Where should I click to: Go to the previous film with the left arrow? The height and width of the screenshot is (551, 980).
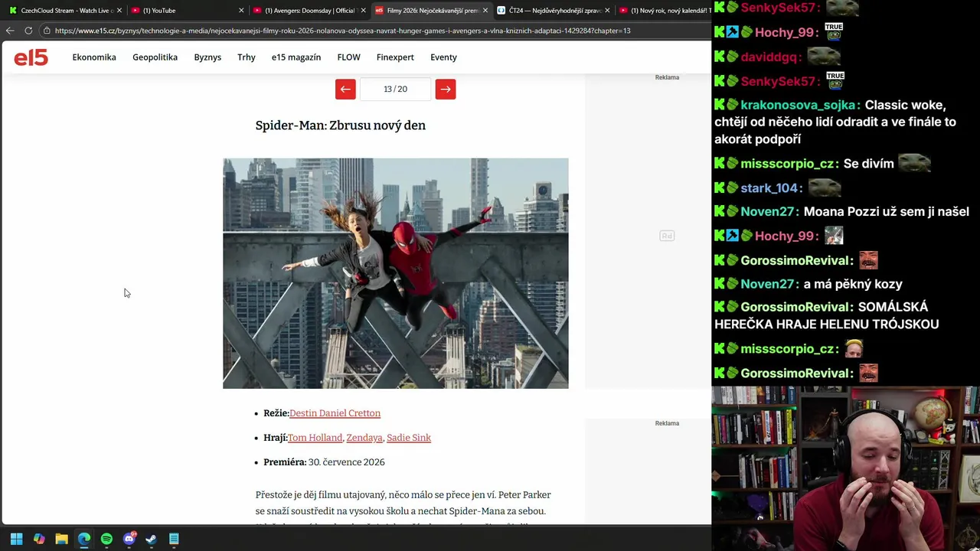345,90
